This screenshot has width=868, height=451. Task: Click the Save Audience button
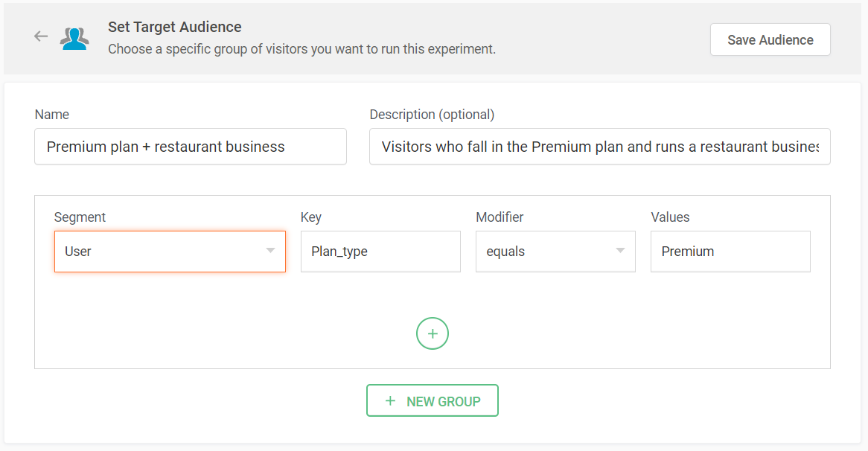tap(770, 39)
